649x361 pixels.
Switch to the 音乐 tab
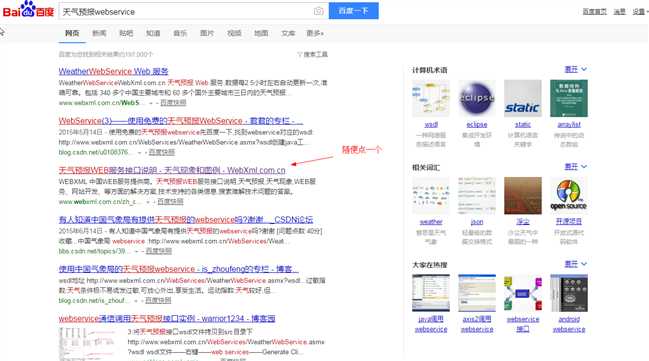click(x=180, y=33)
